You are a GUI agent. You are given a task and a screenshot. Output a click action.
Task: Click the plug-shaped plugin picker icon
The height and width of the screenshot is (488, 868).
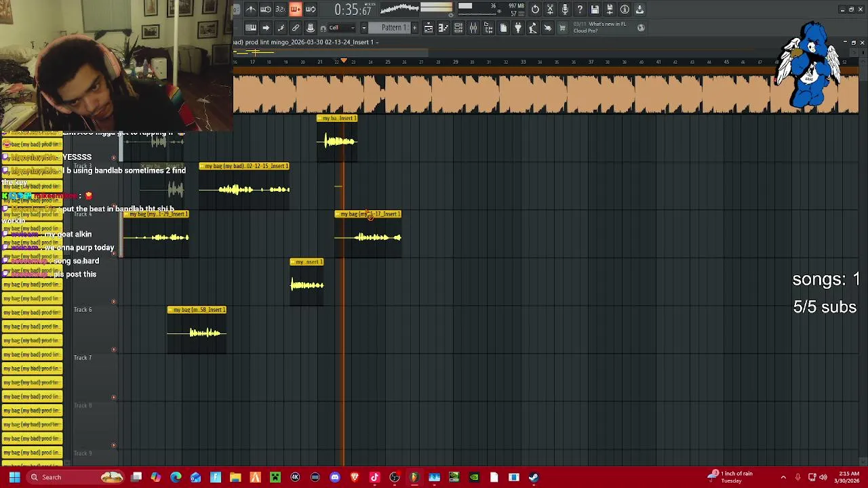[518, 28]
